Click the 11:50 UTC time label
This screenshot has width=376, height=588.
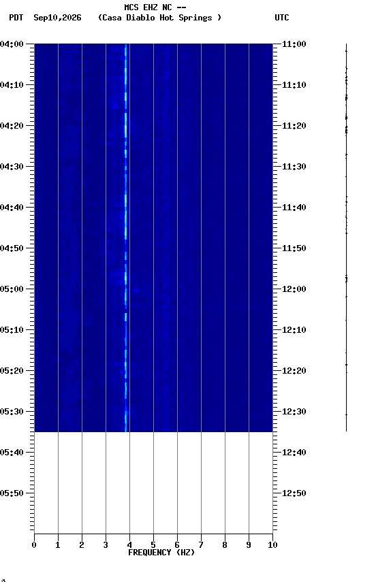[x=294, y=248]
